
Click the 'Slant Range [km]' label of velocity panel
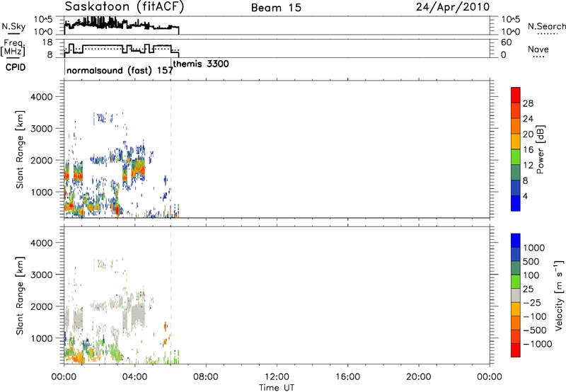(x=20, y=295)
